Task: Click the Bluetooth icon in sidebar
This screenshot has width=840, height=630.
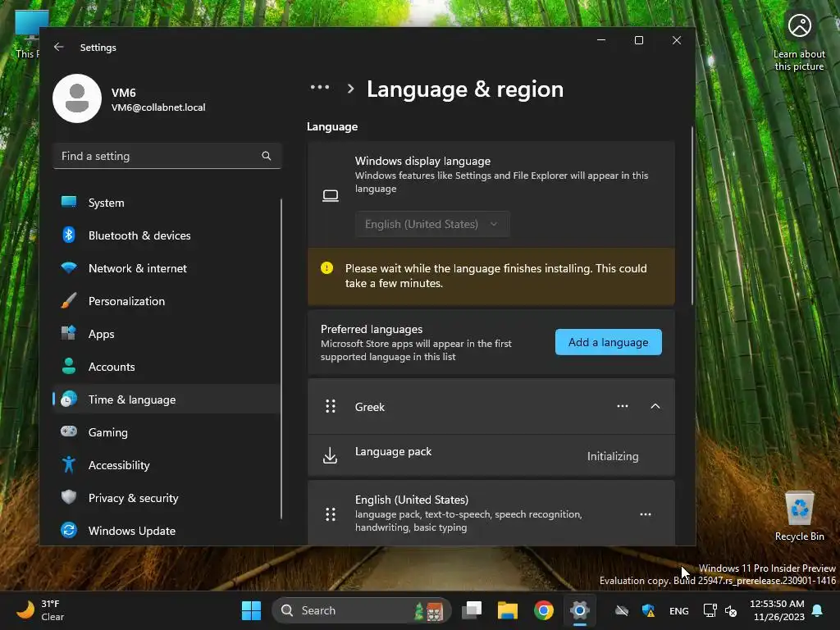Action: (69, 235)
